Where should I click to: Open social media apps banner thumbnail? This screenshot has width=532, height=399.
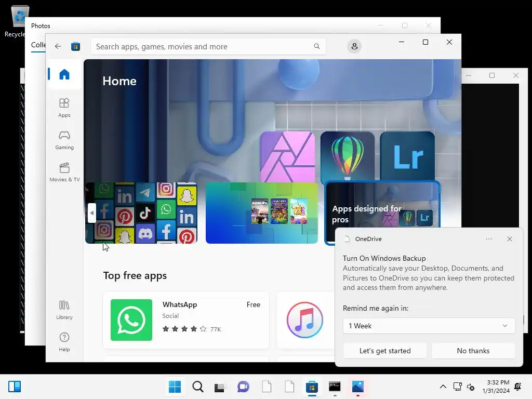click(141, 213)
